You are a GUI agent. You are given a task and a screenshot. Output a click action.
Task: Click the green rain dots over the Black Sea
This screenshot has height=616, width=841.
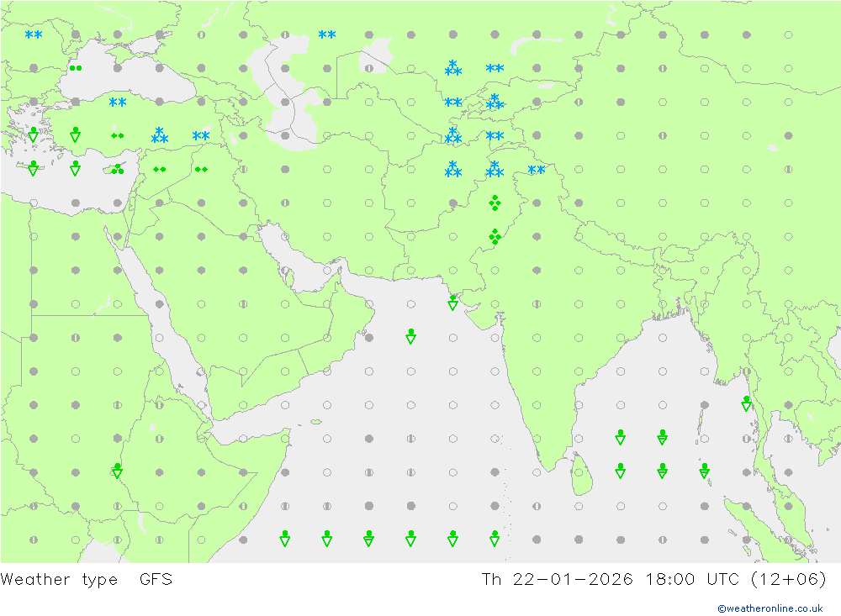point(76,68)
